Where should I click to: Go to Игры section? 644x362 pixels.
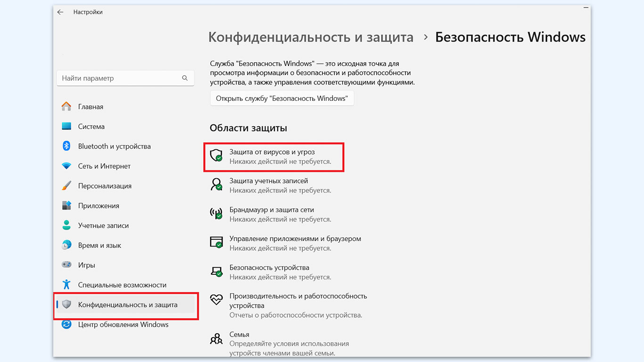[x=125, y=265]
